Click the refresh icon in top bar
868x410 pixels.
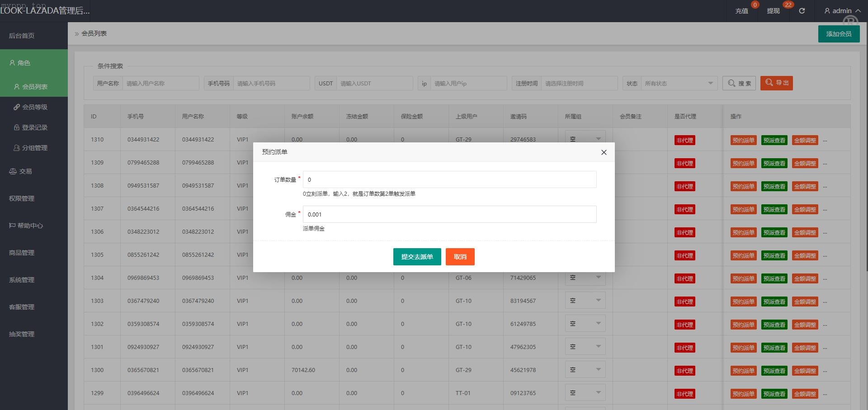click(802, 11)
